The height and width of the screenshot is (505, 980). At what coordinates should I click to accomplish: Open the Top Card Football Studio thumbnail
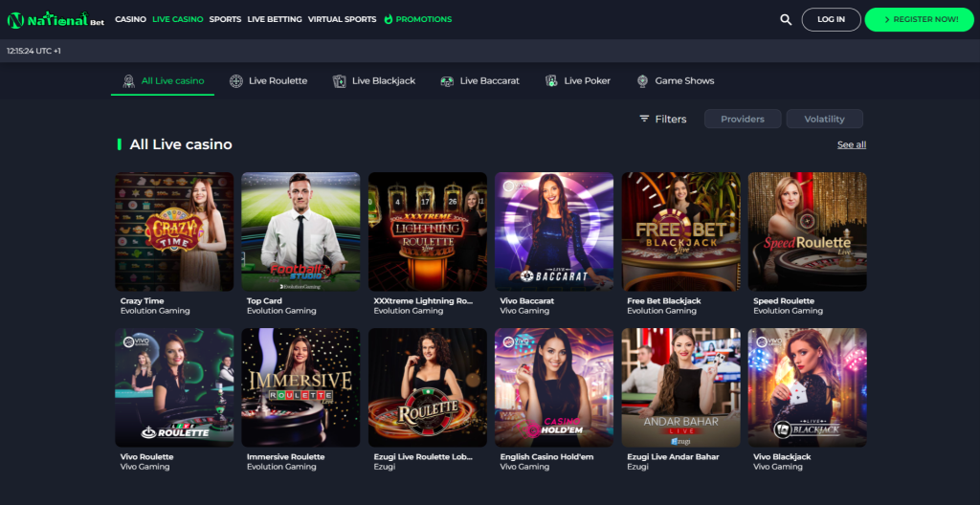point(301,231)
